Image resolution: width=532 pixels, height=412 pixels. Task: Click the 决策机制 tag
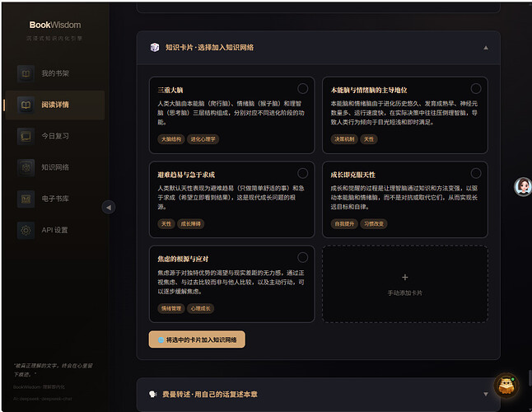pos(344,139)
